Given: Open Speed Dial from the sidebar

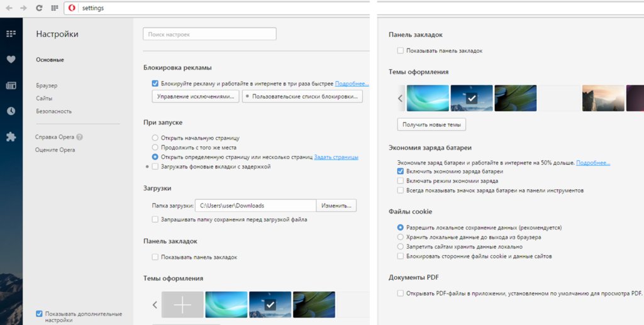Looking at the screenshot, I should click(x=11, y=34).
